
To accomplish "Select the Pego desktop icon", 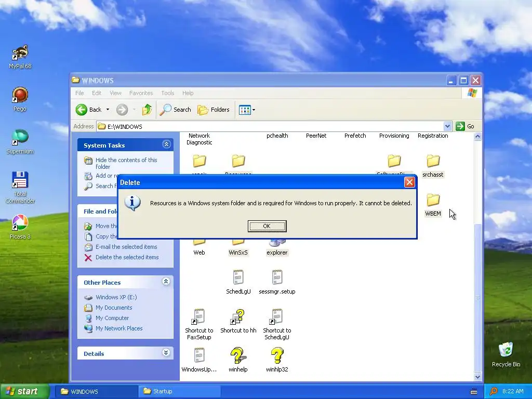I will pyautogui.click(x=20, y=99).
